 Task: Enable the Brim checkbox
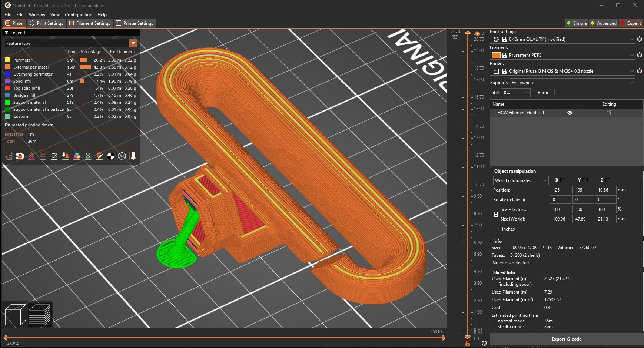click(x=552, y=92)
